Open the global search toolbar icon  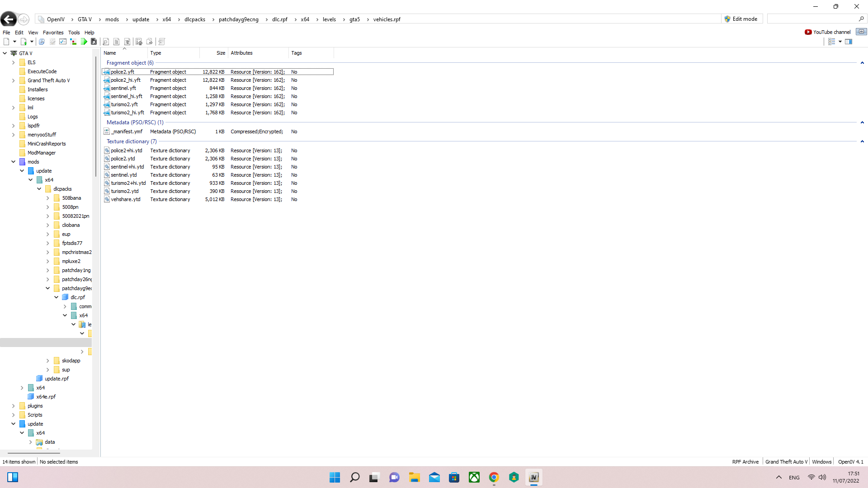42,42
